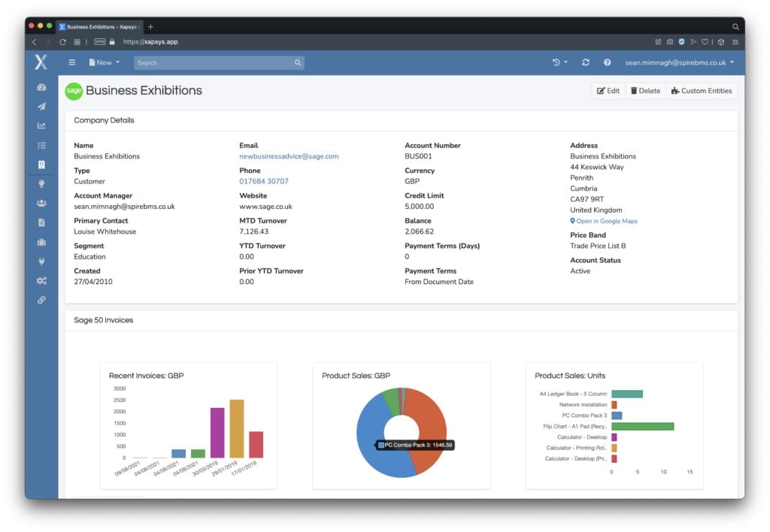Click the browser easy setup menu icon
The image size is (770, 532).
[735, 42]
